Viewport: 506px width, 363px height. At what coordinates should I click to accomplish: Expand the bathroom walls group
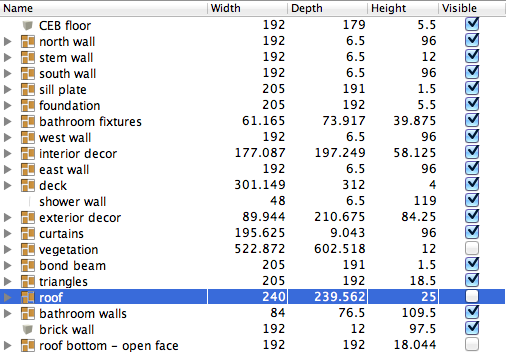[x=7, y=314]
